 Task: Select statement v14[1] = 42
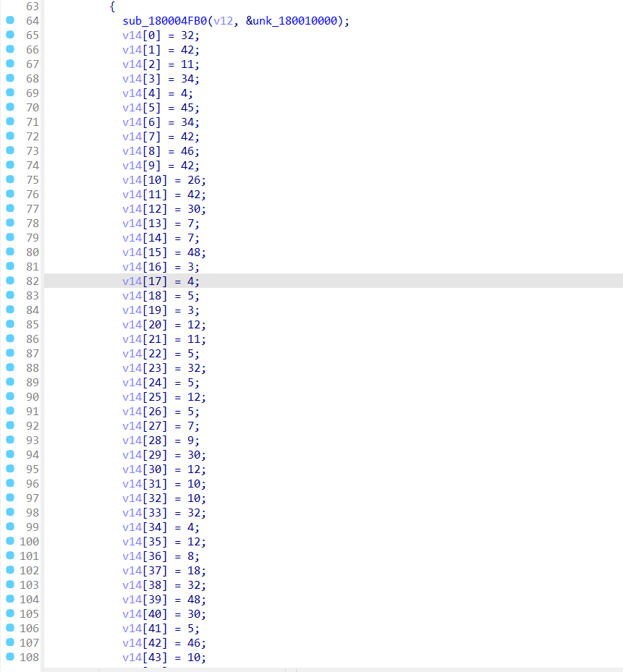point(161,50)
